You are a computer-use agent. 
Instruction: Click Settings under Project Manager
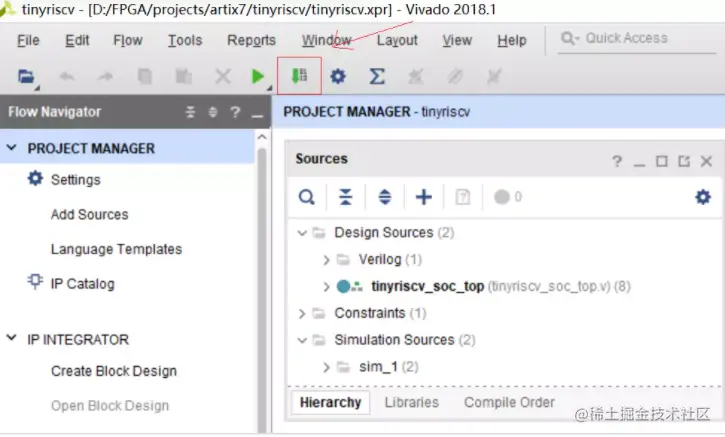click(75, 180)
